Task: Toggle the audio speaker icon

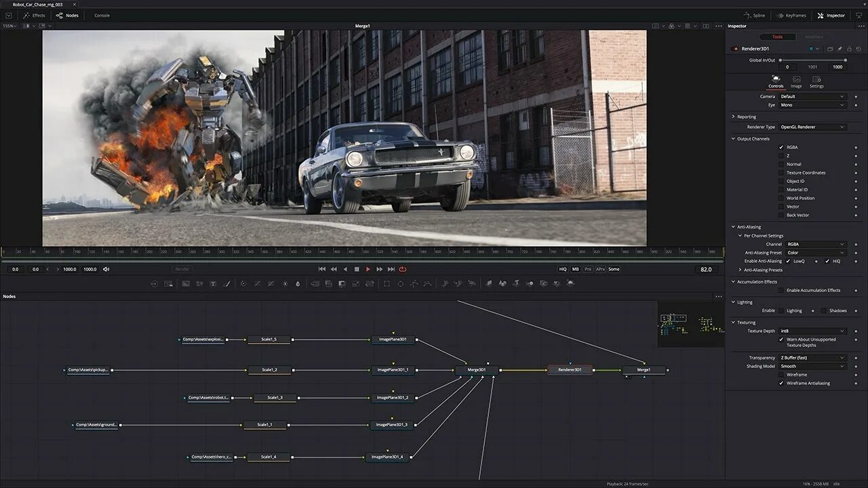Action: (106, 269)
